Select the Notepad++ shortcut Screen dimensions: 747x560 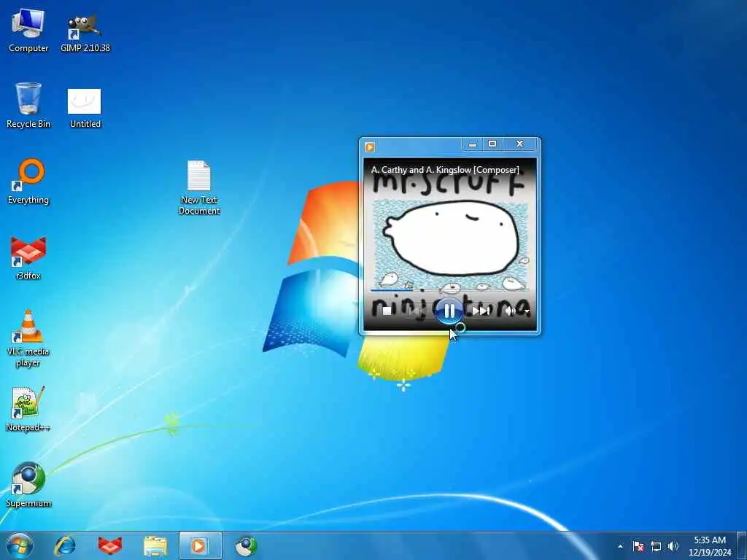[28, 409]
